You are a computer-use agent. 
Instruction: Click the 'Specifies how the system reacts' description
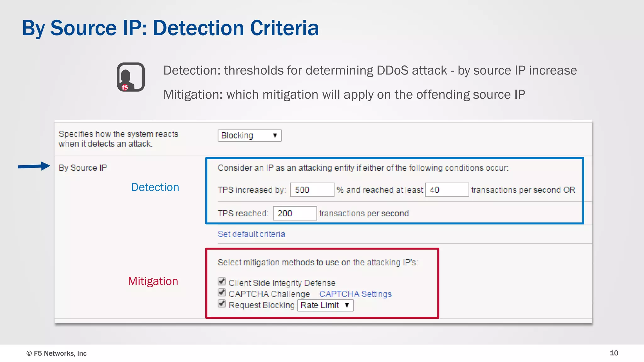pos(118,139)
